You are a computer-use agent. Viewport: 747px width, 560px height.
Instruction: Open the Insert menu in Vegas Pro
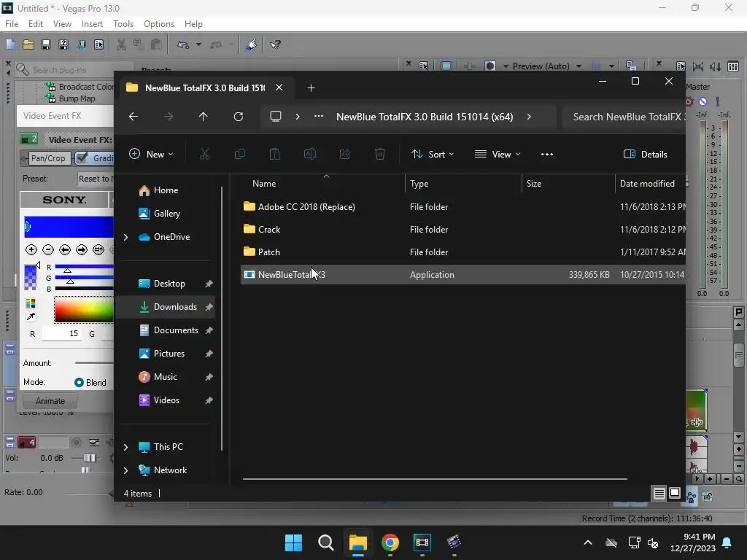coord(92,24)
